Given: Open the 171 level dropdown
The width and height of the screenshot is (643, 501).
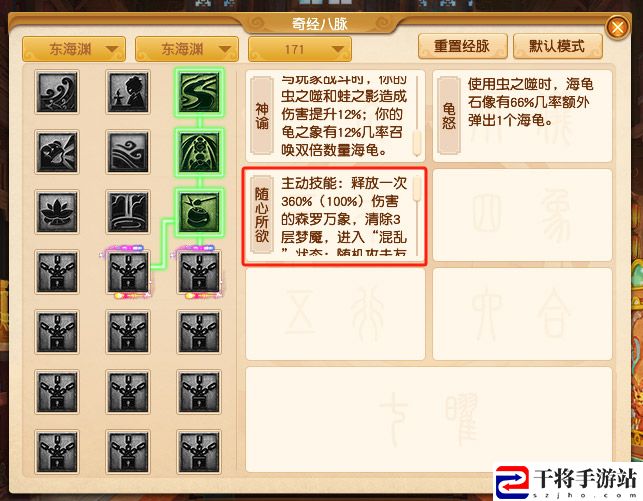Looking at the screenshot, I should (300, 49).
